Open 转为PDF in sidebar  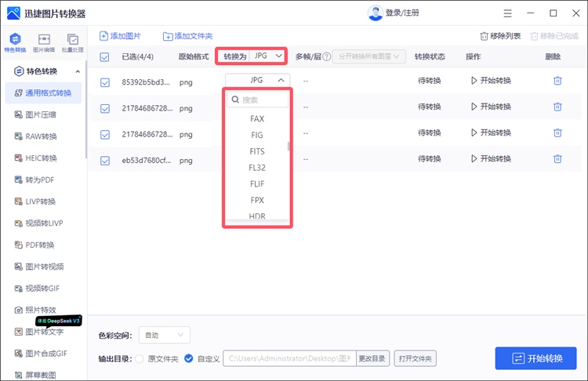[34, 180]
